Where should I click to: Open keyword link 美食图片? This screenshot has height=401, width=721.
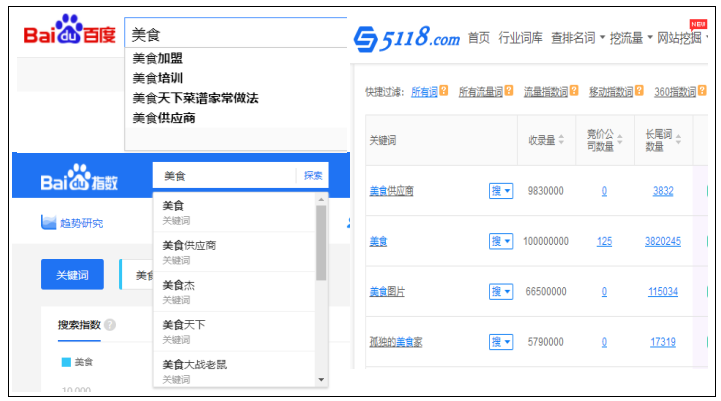(387, 292)
